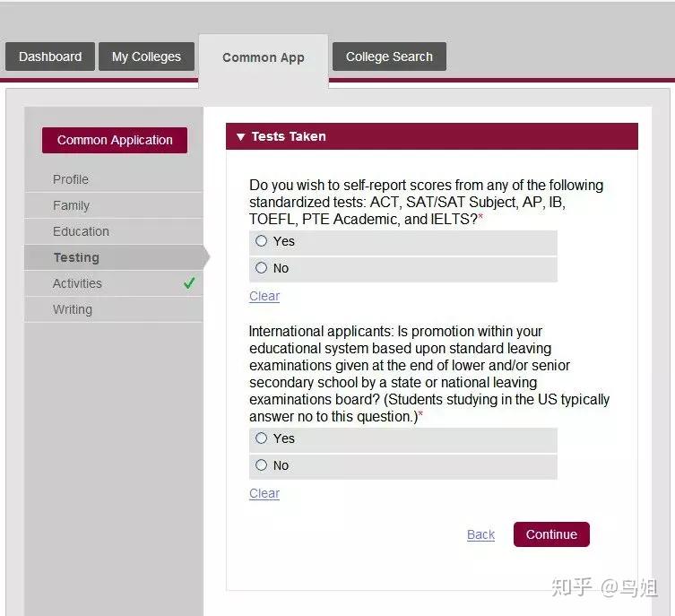Open the Profile section in sidebar
Screen dimensions: 675x616
point(71,179)
